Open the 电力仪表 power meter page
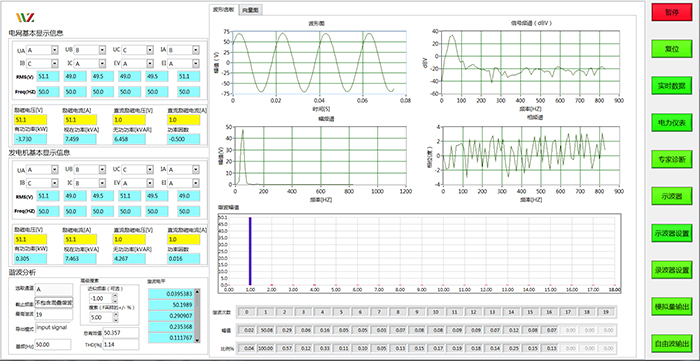Viewport: 700px width, 361px height. (x=671, y=122)
